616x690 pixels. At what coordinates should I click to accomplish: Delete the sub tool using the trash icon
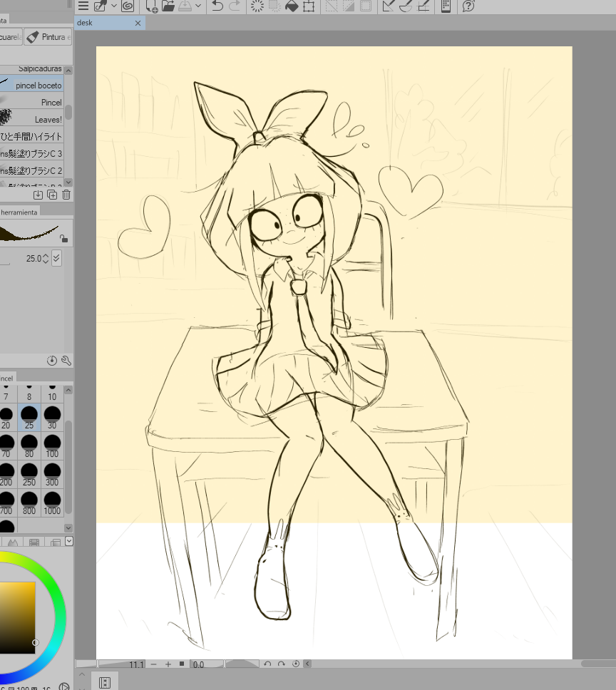pyautogui.click(x=66, y=195)
